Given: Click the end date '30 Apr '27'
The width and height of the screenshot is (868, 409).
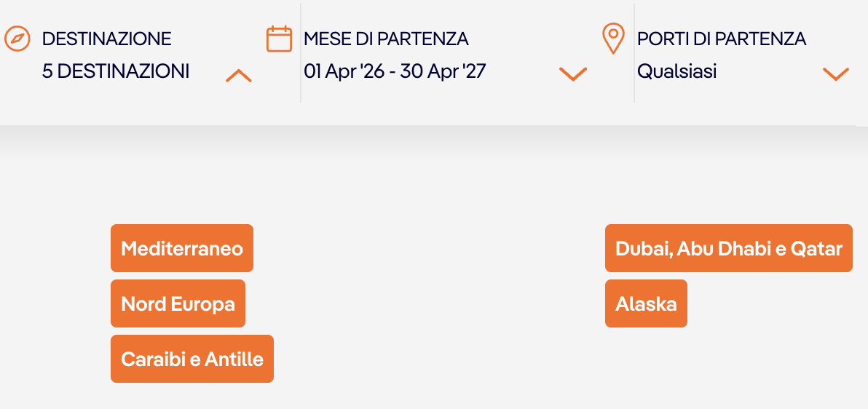Looking at the screenshot, I should click(443, 71).
